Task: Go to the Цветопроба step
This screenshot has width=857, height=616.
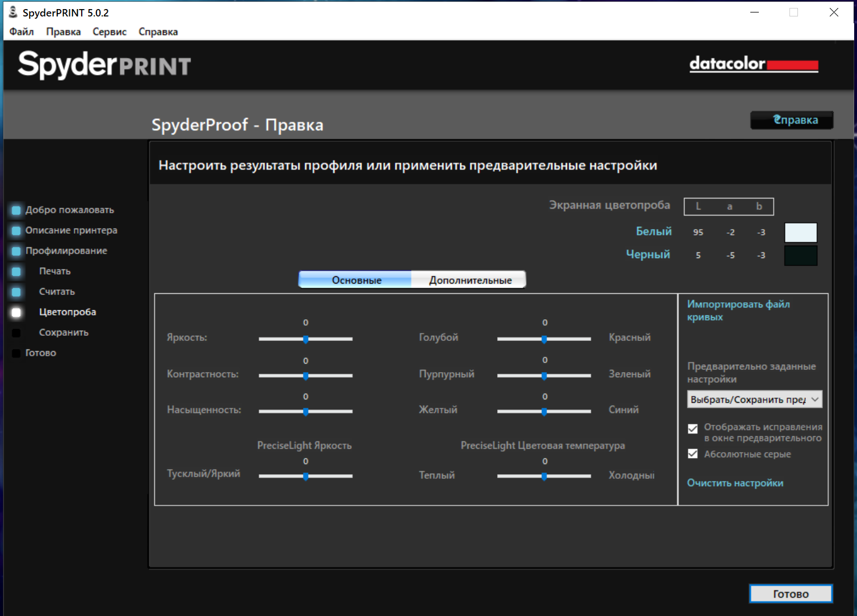Action: tap(68, 312)
